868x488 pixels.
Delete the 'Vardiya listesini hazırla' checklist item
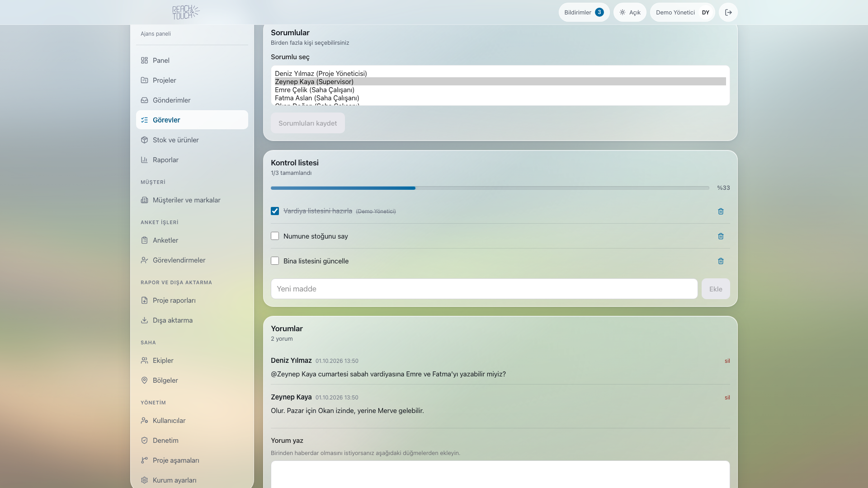point(721,211)
